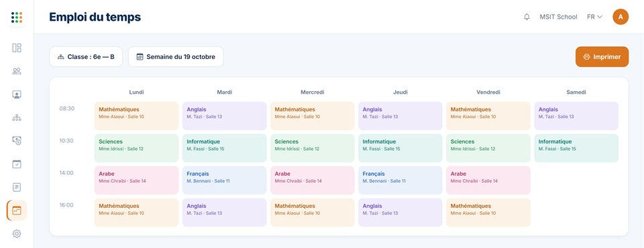Open the students group sidebar icon
Viewport: 644px width, 248px height.
coord(17,71)
